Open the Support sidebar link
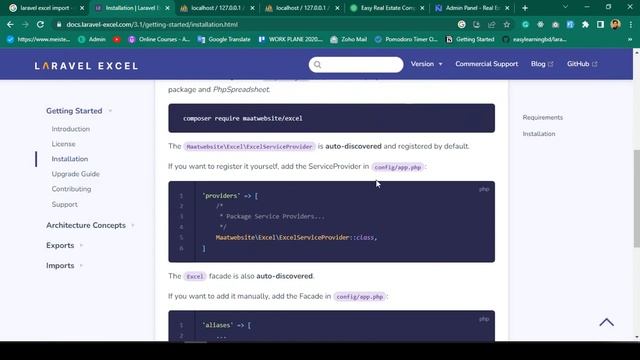The image size is (640, 360). coord(64,204)
